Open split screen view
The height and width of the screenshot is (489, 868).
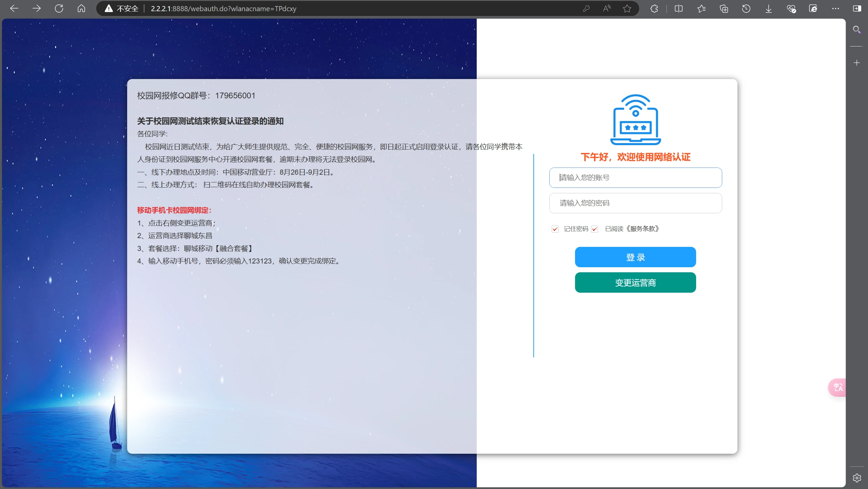pos(678,8)
